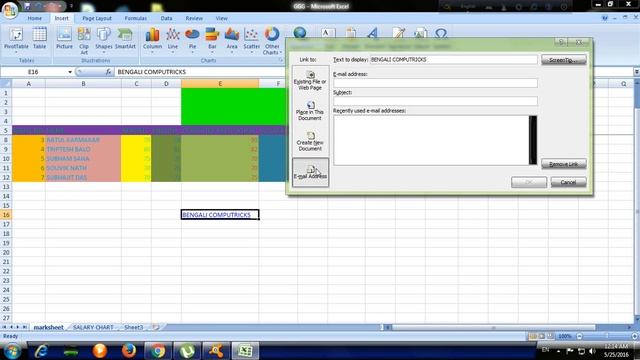This screenshot has height=360, width=640.
Task: Click the WordArt icon in ribbon
Action: coord(373,33)
